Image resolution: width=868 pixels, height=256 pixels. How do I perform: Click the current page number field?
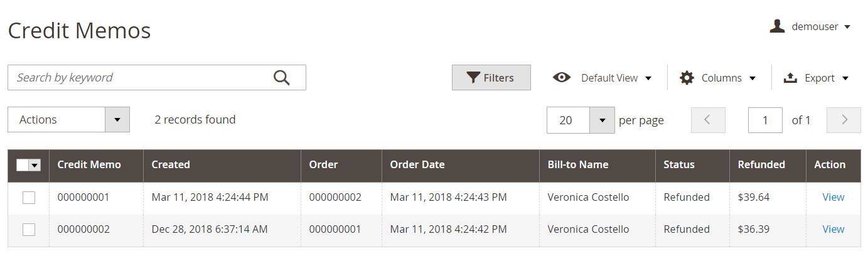(765, 120)
